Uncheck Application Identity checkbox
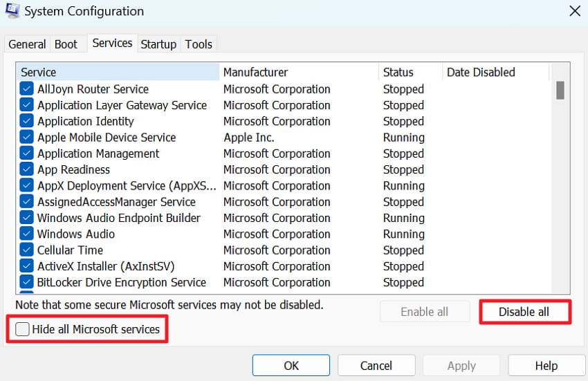 click(x=26, y=121)
